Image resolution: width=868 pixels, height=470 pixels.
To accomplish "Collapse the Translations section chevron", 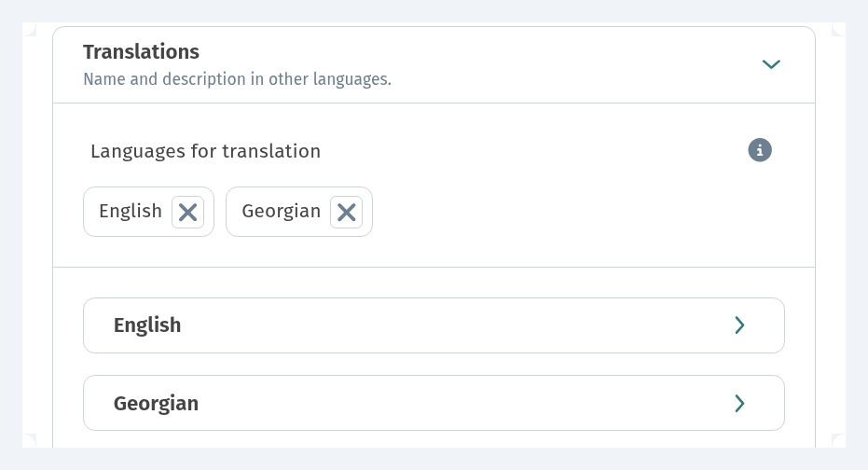I will pyautogui.click(x=771, y=64).
